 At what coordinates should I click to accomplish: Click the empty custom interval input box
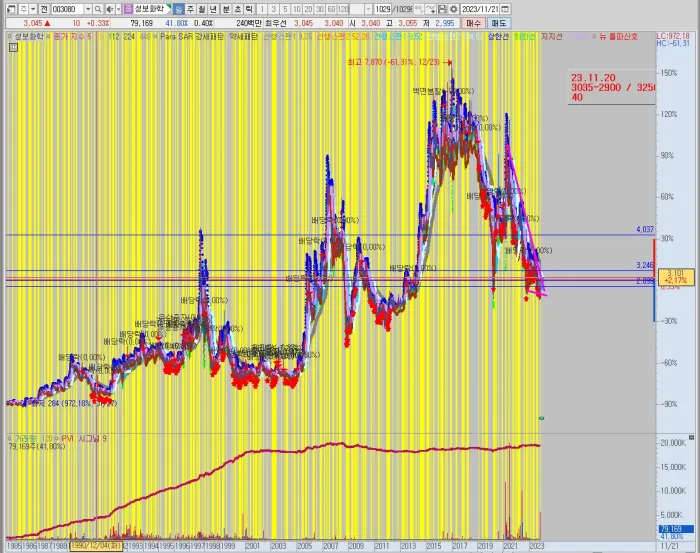click(357, 9)
